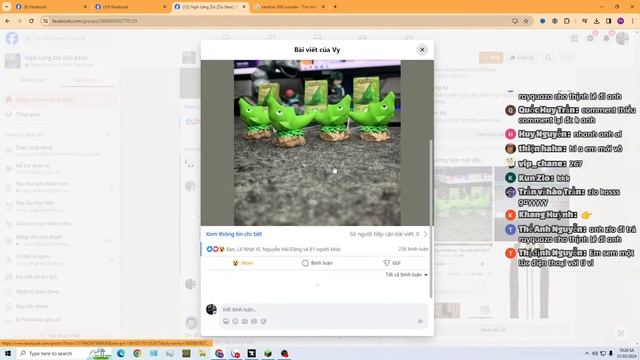Open the Chrome downloads icon
The height and width of the screenshot is (360, 640).
pyautogui.click(x=596, y=21)
